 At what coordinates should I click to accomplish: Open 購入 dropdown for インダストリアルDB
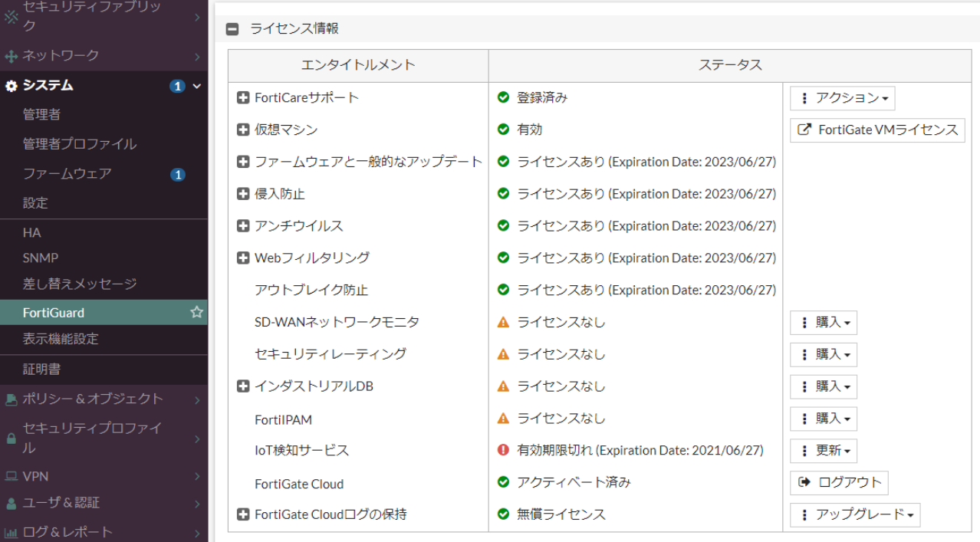(824, 386)
